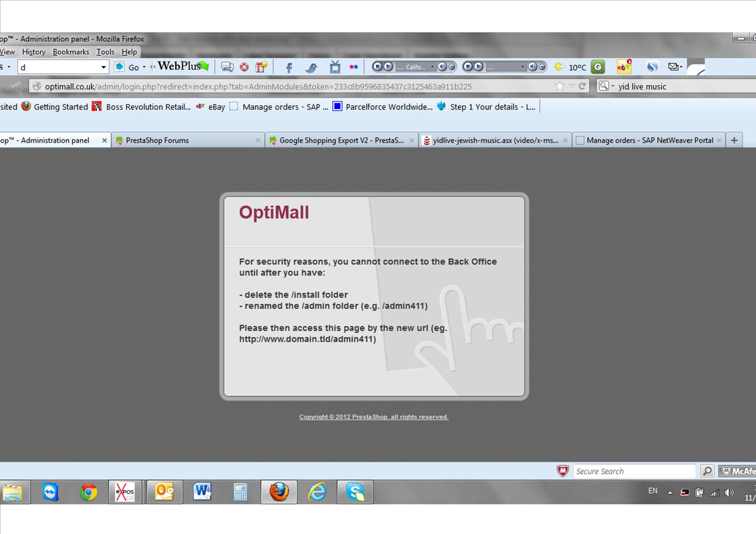The image size is (756, 534).
Task: Open Twitter bird toolbar icon
Action: (311, 67)
